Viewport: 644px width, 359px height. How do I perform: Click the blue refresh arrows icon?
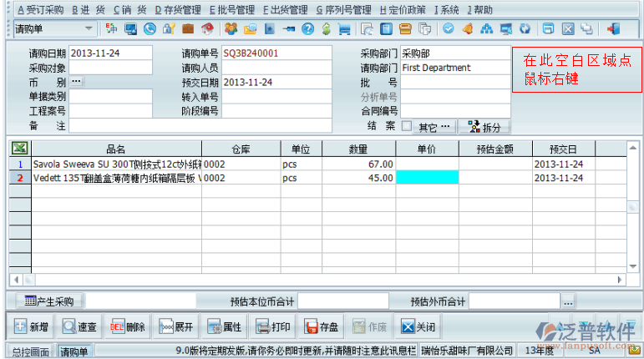(x=525, y=28)
